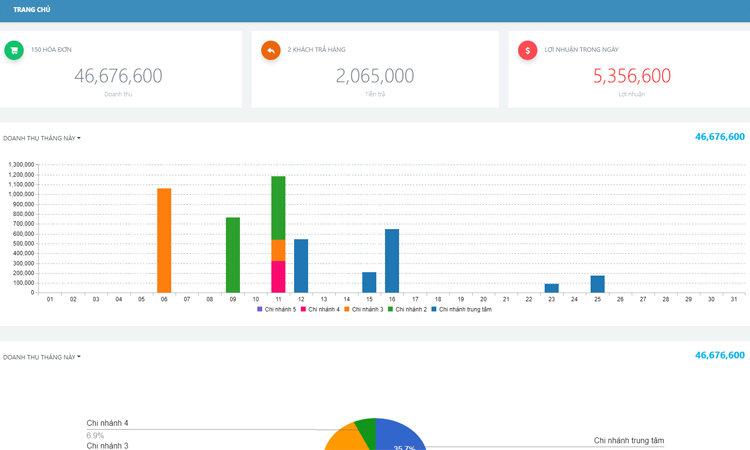Click the 150 hóa đơn label
Image resolution: width=750 pixels, height=450 pixels.
51,50
